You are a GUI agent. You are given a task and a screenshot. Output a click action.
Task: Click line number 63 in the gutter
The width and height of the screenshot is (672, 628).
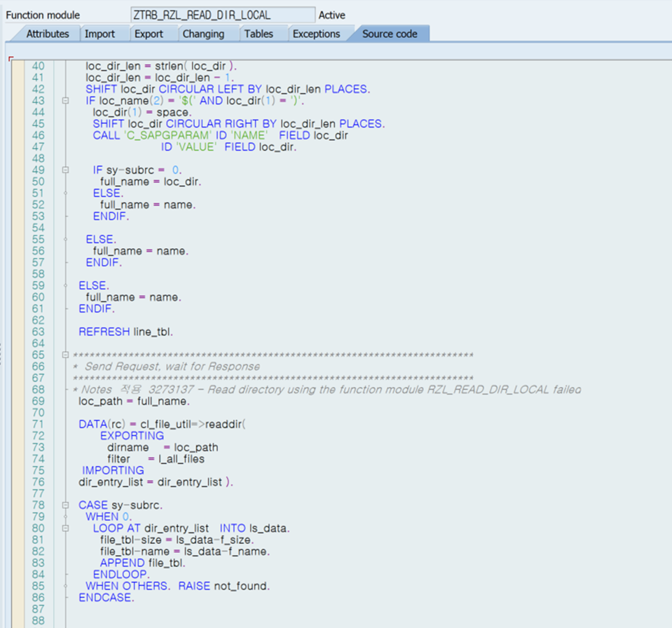[x=38, y=332]
